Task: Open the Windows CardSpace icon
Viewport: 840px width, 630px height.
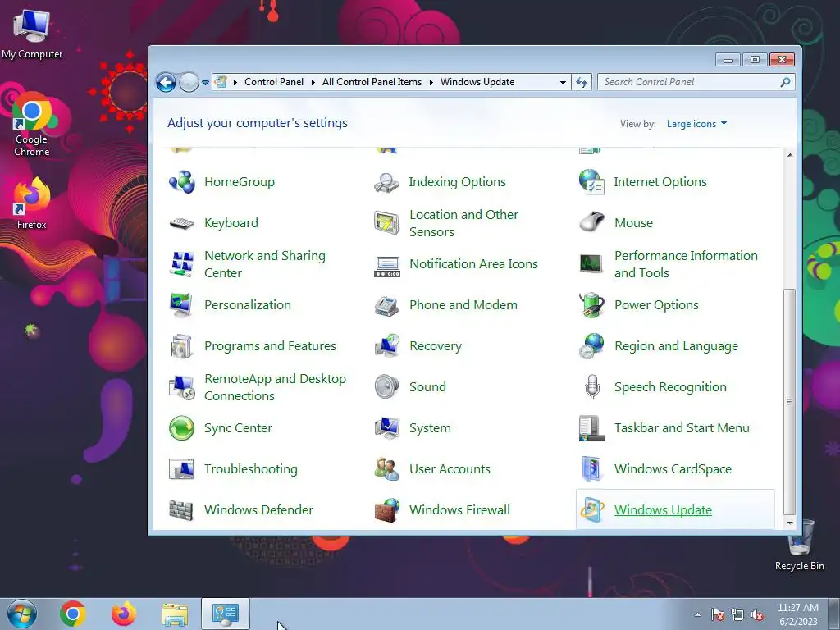Action: (591, 469)
